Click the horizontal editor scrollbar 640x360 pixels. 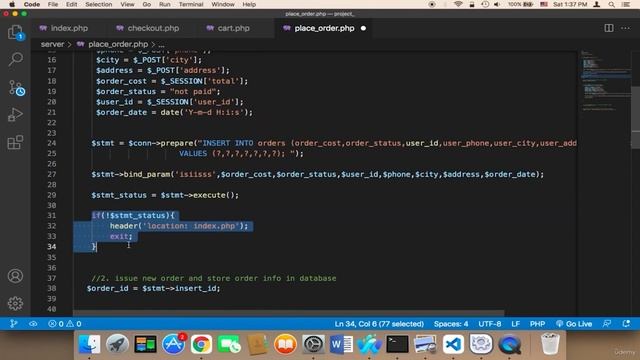289,313
